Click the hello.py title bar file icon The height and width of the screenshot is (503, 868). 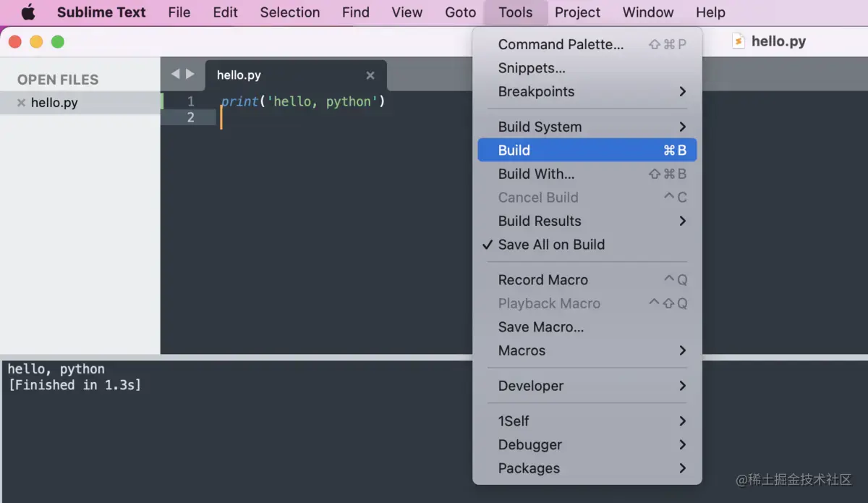[739, 41]
